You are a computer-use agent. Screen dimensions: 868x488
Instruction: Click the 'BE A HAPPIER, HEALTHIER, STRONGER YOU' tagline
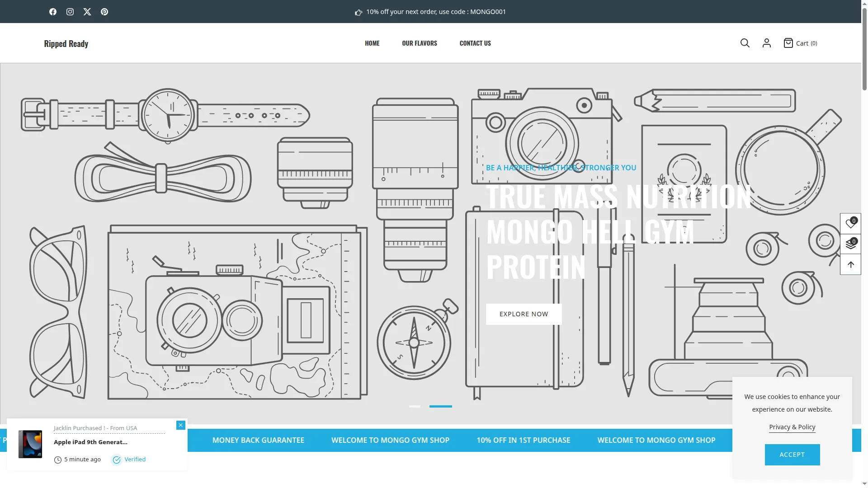(561, 168)
